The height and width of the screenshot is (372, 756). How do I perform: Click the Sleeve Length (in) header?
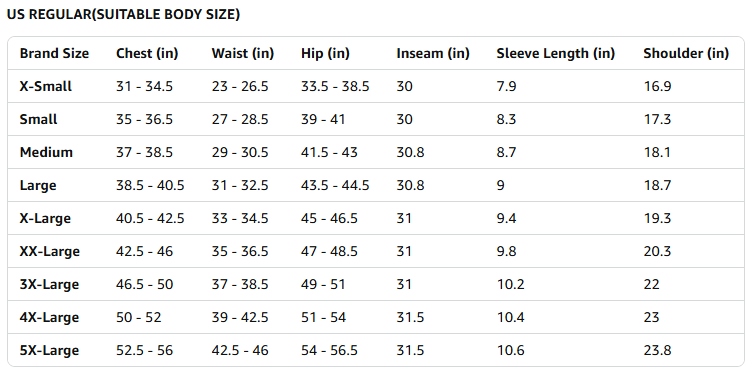(x=556, y=53)
